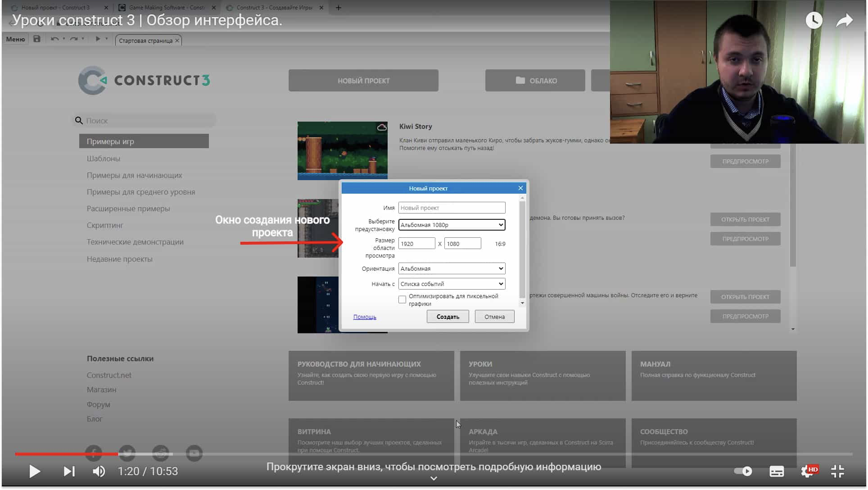868x490 pixels.
Task: Click ОТКРЫТЬ ПРОЕКТ for the машины войны example
Action: pyautogui.click(x=746, y=297)
